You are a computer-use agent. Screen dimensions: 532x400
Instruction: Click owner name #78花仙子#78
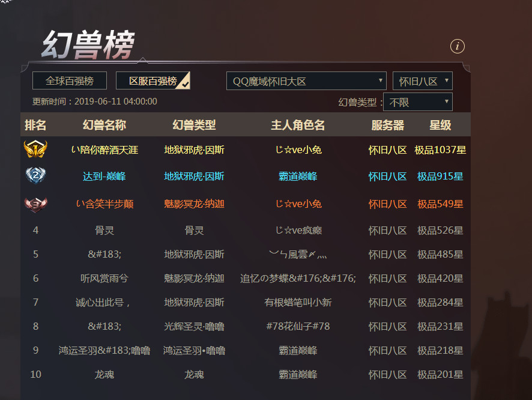pos(298,326)
